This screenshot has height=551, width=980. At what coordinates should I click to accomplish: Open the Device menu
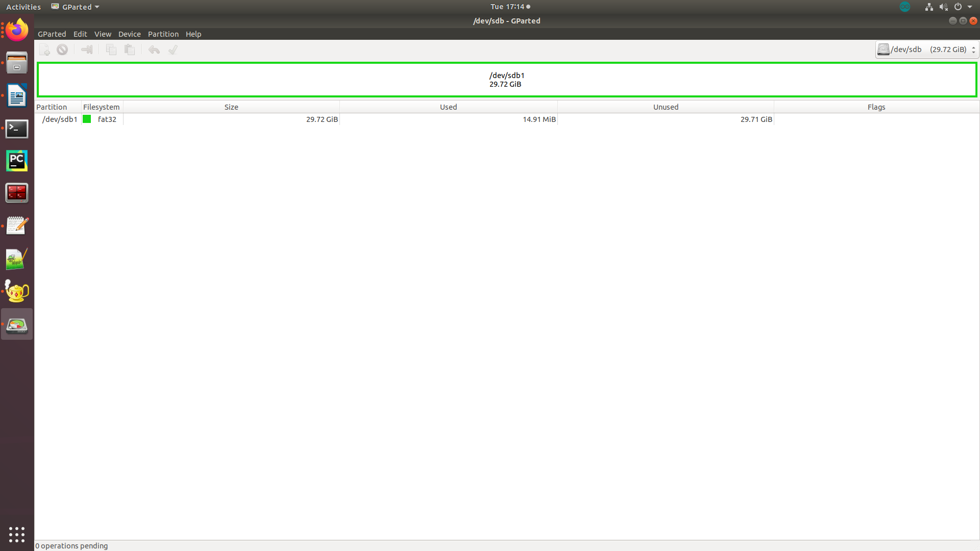[129, 34]
